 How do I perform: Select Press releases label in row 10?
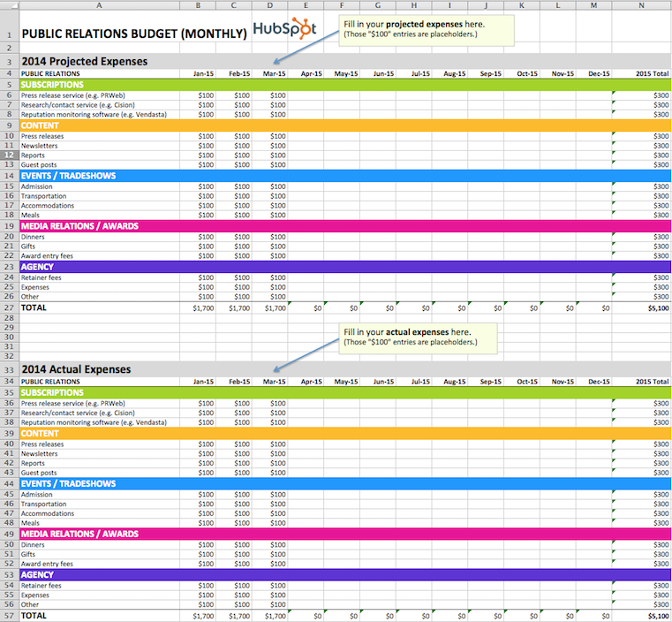[42, 136]
